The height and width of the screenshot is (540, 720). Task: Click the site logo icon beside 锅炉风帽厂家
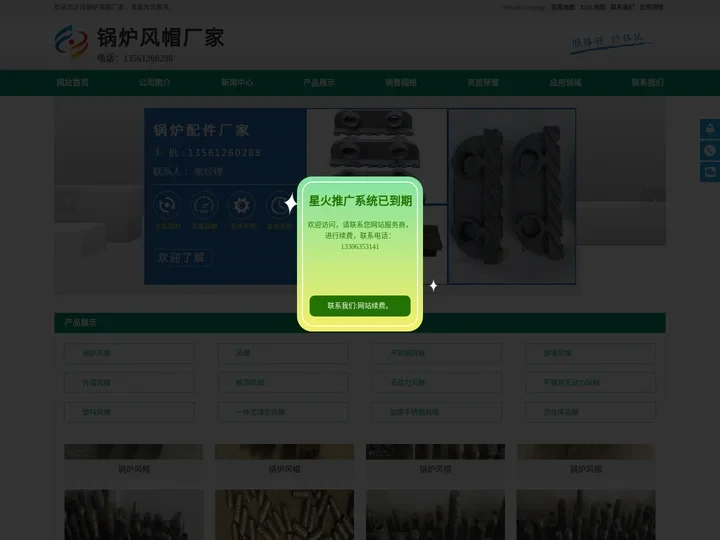click(x=71, y=42)
